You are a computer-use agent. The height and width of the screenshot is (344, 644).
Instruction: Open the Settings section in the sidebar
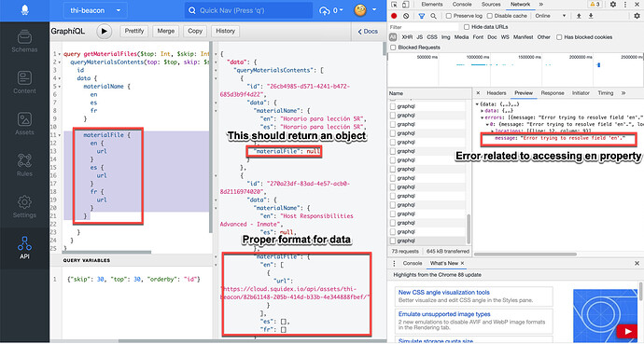(24, 207)
